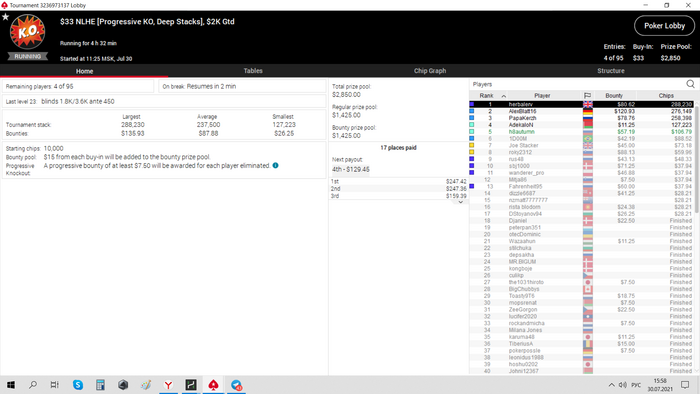Click the RUNNING status badge
Screen dimensions: 700x394
coord(28,56)
